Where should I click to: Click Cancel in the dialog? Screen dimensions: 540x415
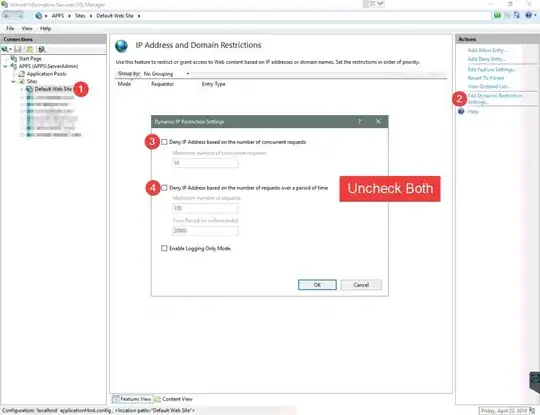361,285
